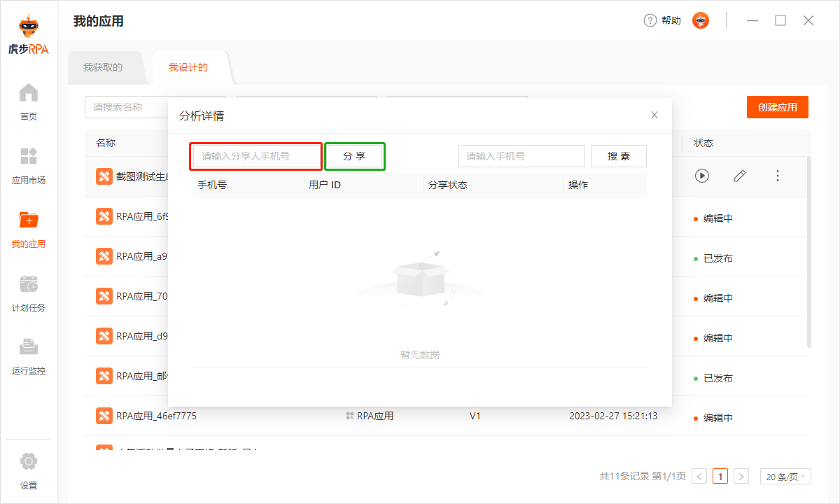Click app icon of RPA应用_d9 row

click(x=104, y=336)
